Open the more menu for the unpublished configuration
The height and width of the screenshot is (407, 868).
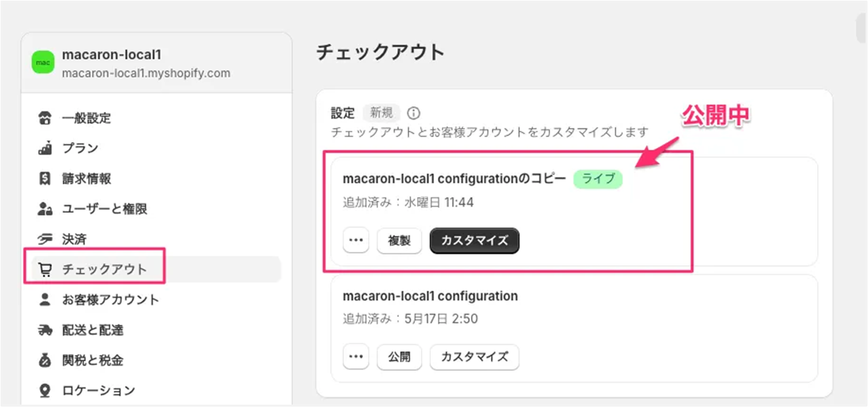pos(356,357)
